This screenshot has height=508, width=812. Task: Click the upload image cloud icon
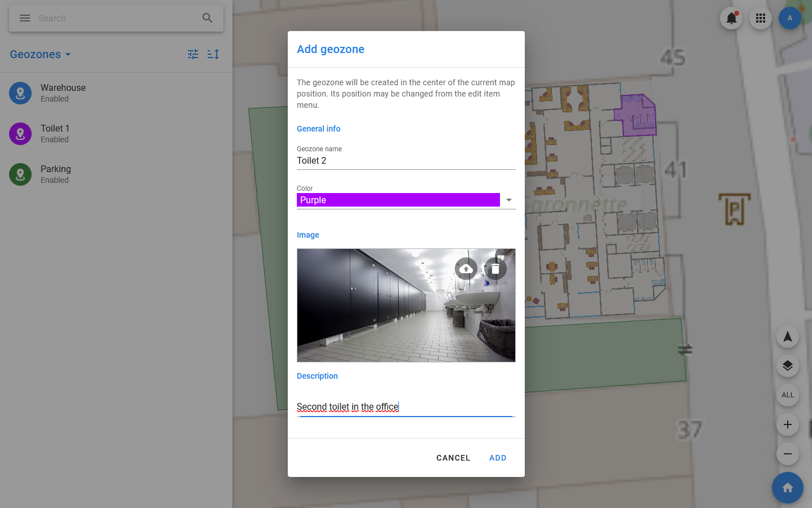[466, 269]
